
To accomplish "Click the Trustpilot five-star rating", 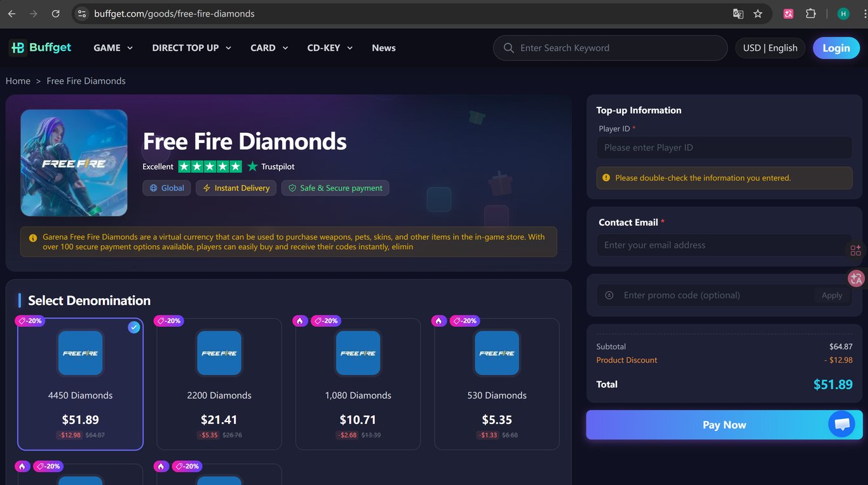I will point(210,167).
